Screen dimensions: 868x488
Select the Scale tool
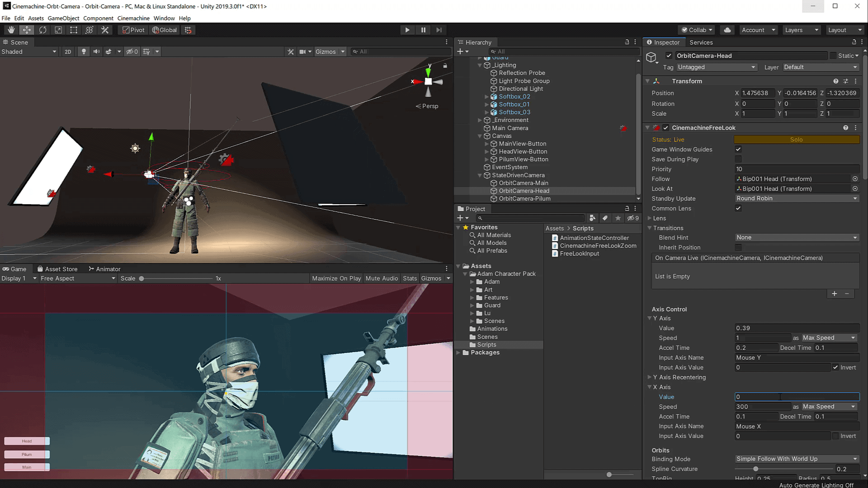58,30
